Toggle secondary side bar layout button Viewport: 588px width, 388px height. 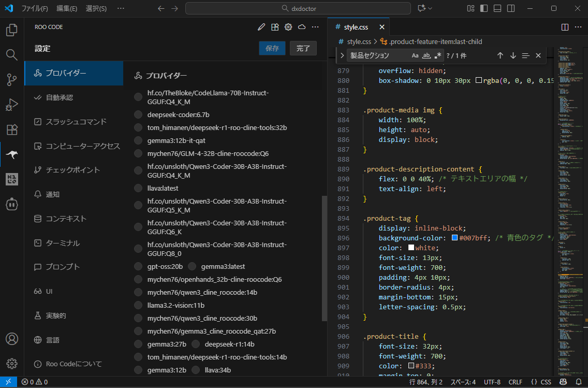point(511,8)
